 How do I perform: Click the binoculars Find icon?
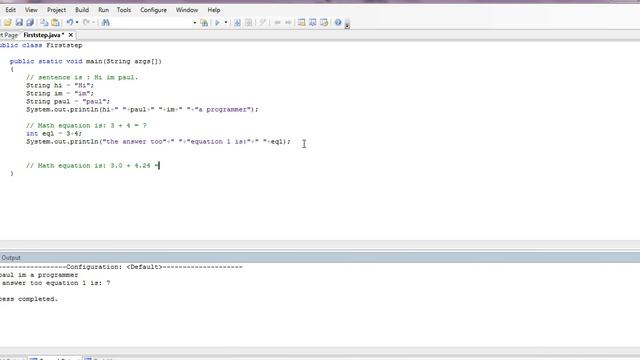coord(106,22)
